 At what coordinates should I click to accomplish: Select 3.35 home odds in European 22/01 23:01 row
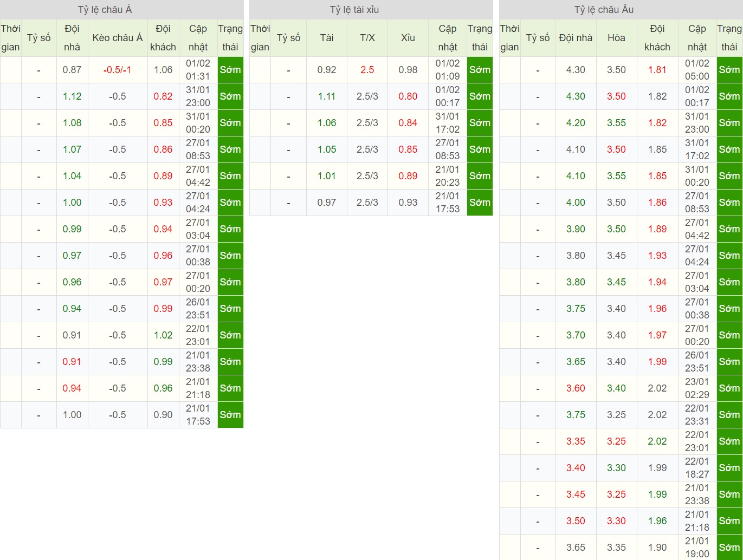(x=576, y=441)
